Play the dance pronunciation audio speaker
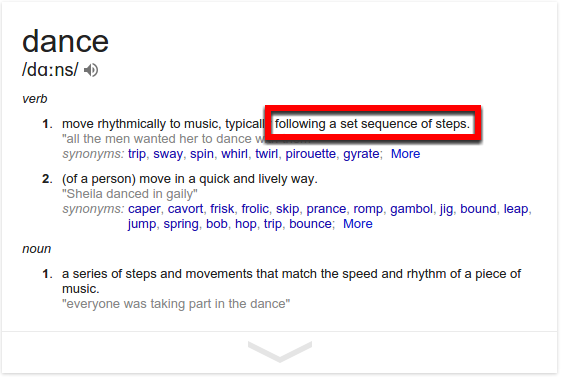This screenshot has height=377, width=561. click(x=91, y=70)
